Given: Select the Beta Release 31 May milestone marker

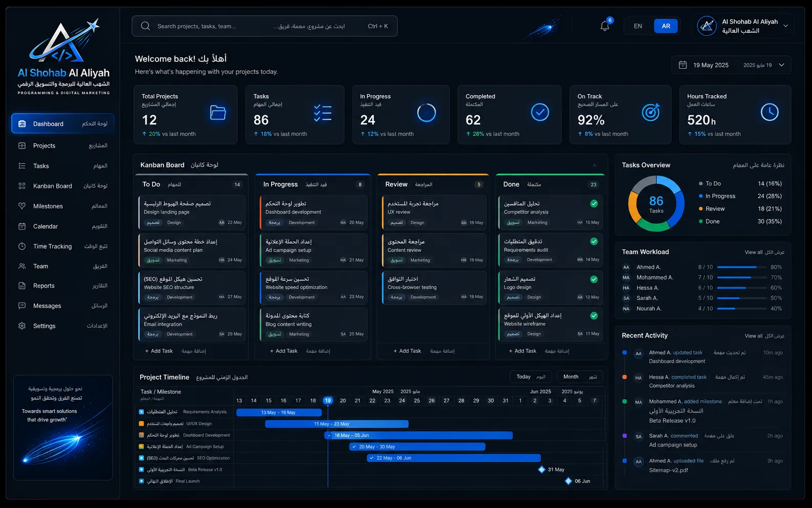Looking at the screenshot, I should click(x=542, y=470).
